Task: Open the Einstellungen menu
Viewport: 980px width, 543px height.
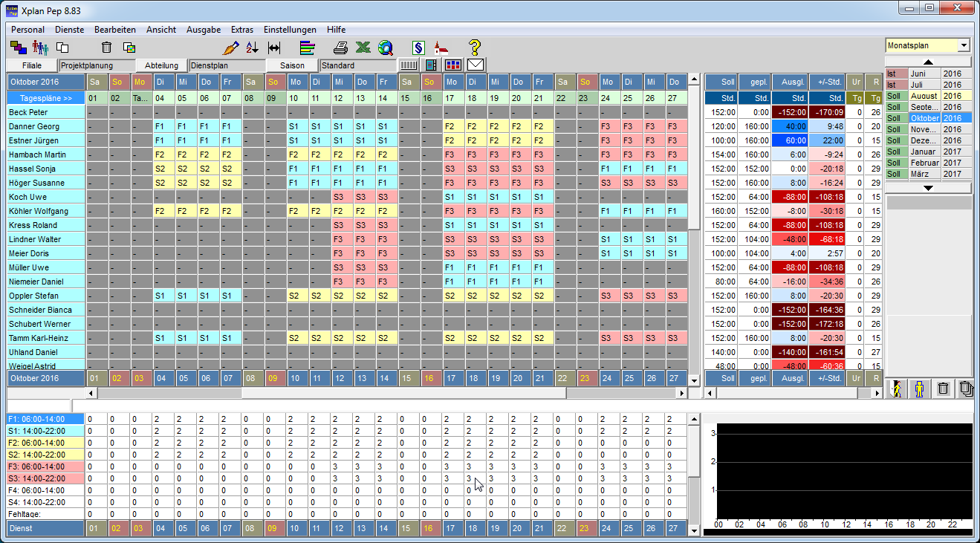Action: pos(290,30)
